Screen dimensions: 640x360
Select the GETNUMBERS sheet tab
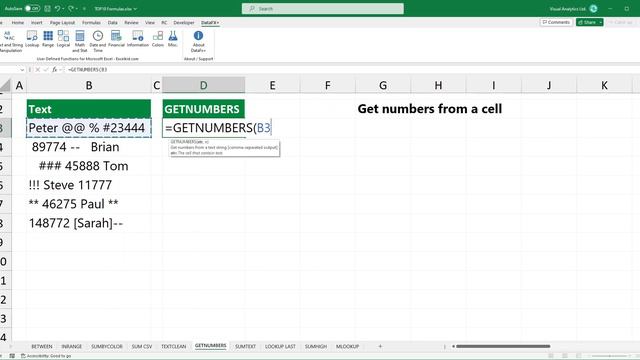(211, 346)
